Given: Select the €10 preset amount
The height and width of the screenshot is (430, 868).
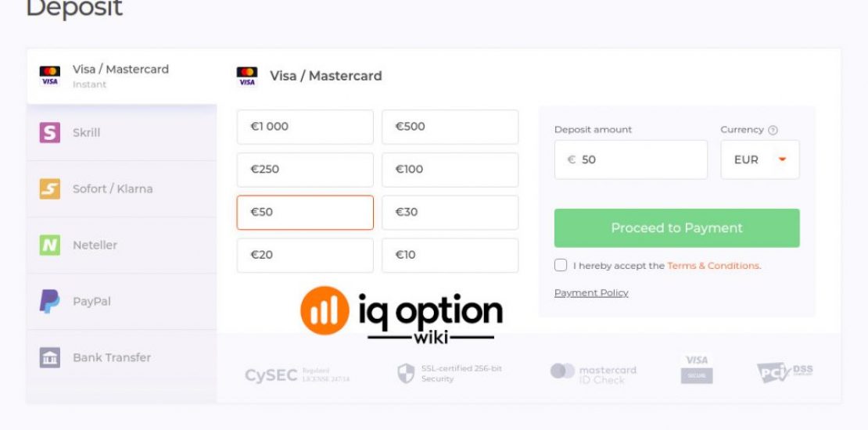Looking at the screenshot, I should pyautogui.click(x=450, y=255).
